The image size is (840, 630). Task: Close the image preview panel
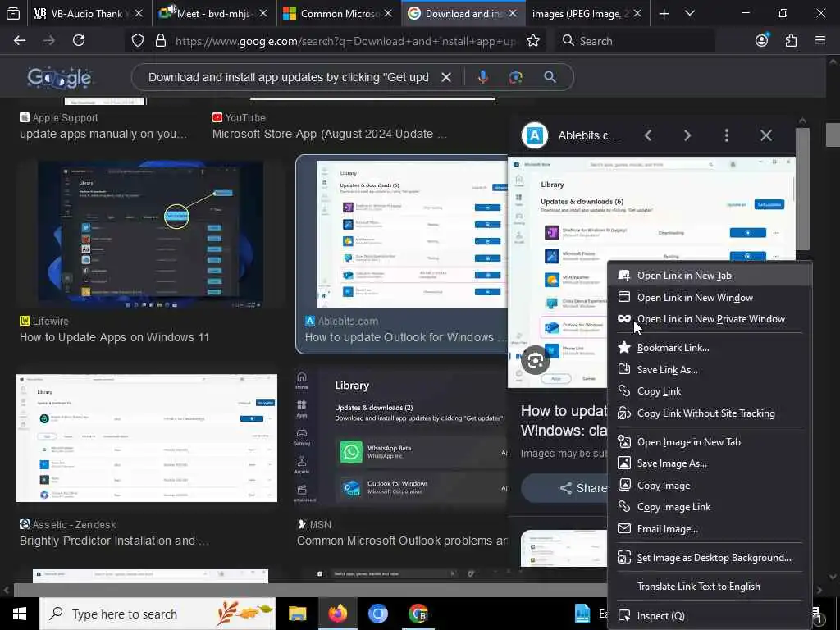(x=766, y=135)
